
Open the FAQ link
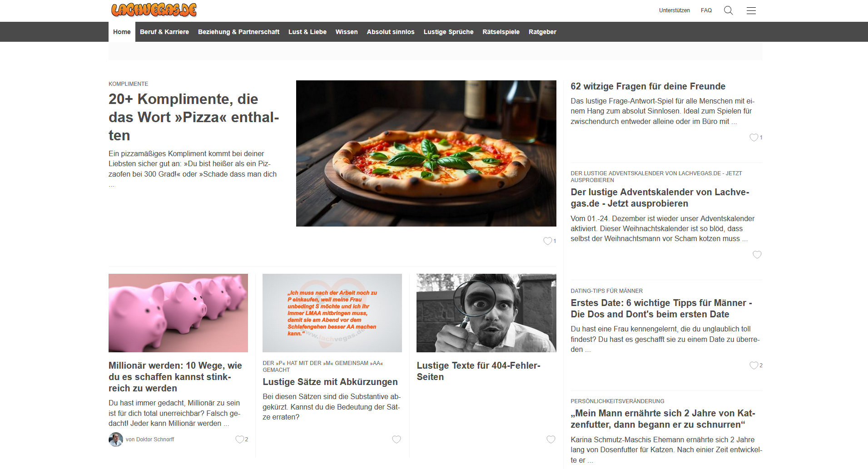click(706, 10)
